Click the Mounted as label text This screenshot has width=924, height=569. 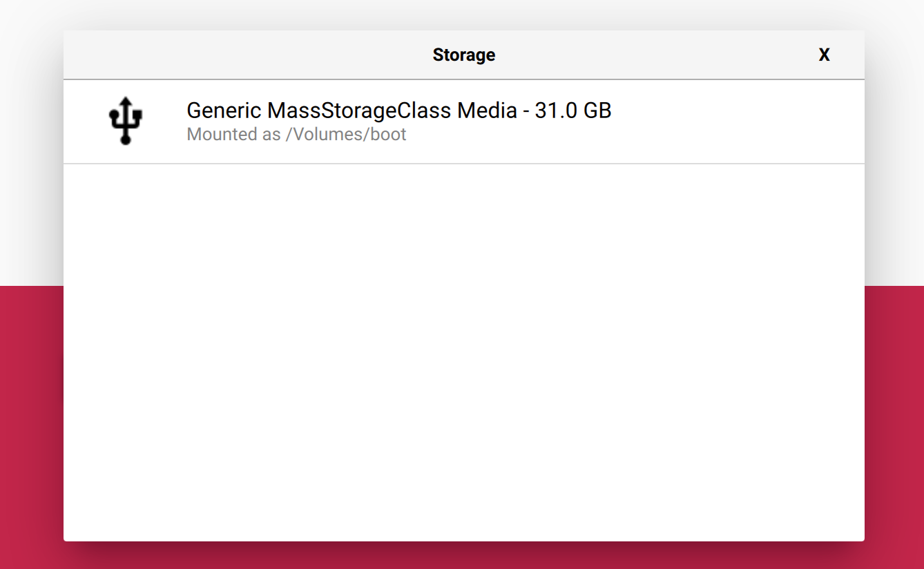click(233, 135)
